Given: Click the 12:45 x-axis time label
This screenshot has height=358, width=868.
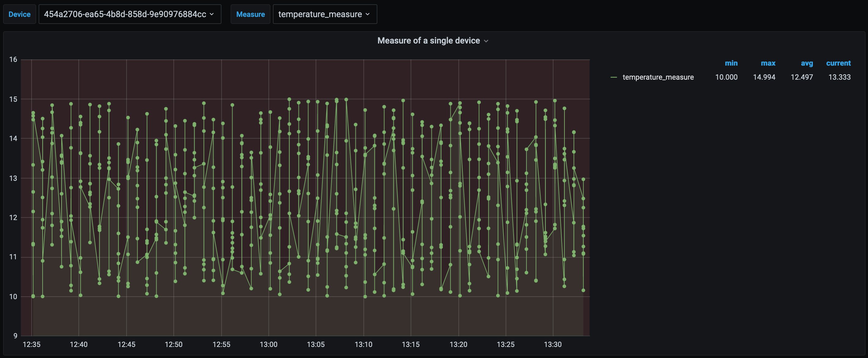Looking at the screenshot, I should pos(126,345).
